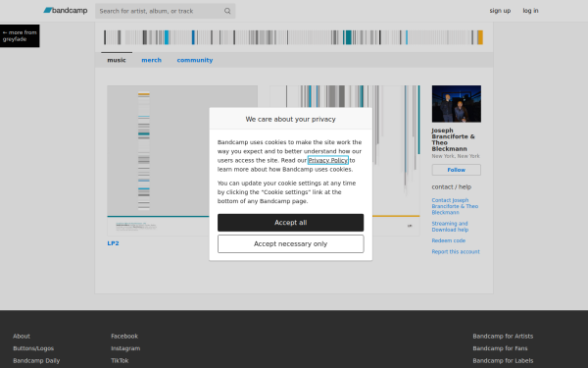The width and height of the screenshot is (588, 368).
Task: Open Contact Joseph Branciforte & Theo Bleckmann link
Action: pyautogui.click(x=455, y=206)
